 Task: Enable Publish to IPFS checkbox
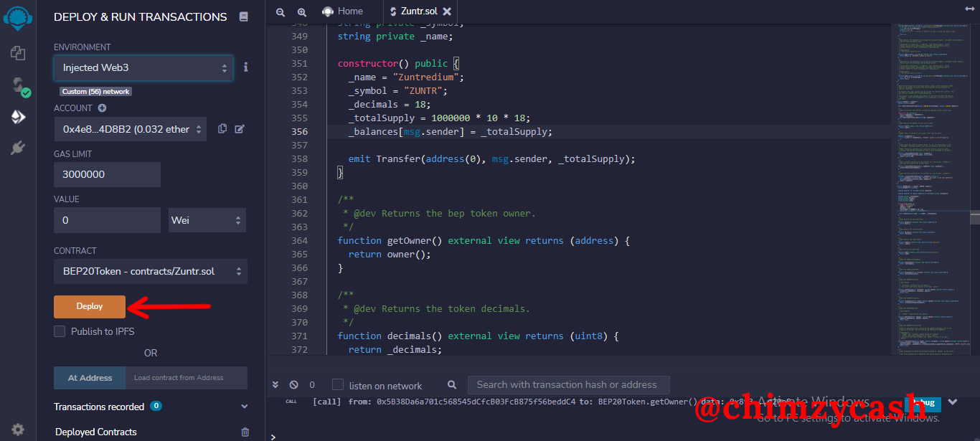click(x=60, y=331)
